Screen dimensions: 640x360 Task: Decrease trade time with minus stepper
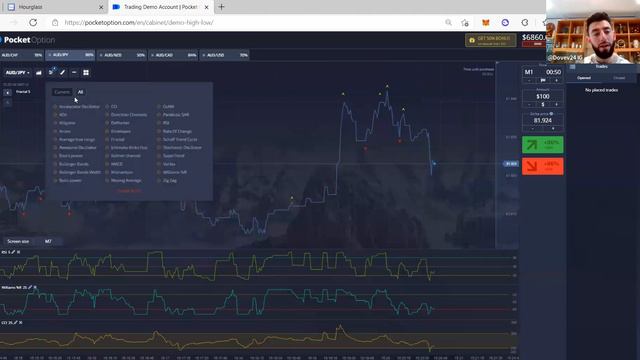point(529,80)
